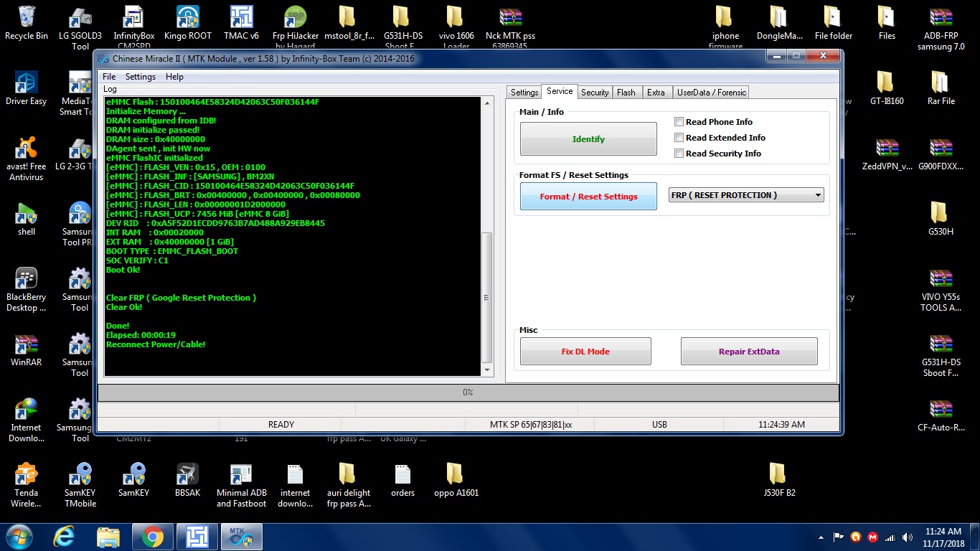Open the BlackBerry Desktop shortcut

[27, 289]
